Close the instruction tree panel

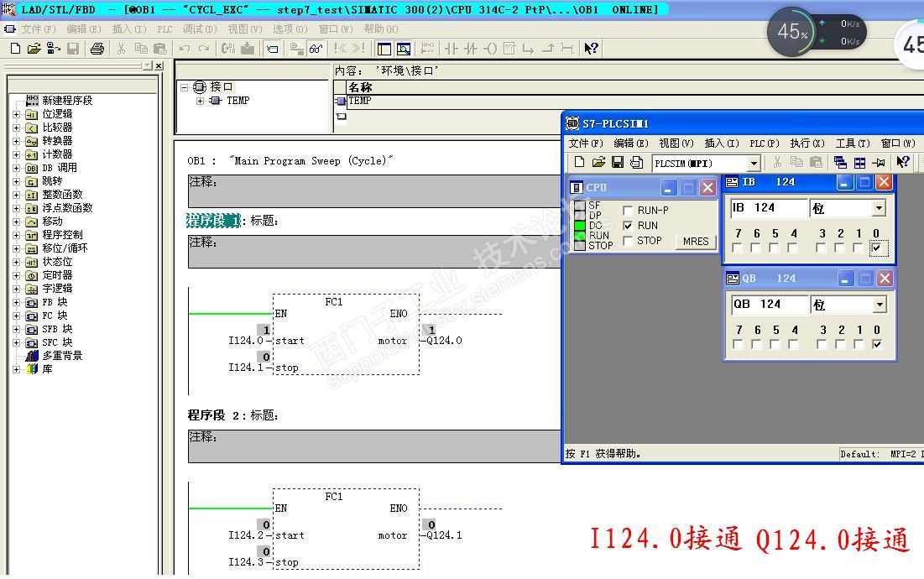pos(159,66)
